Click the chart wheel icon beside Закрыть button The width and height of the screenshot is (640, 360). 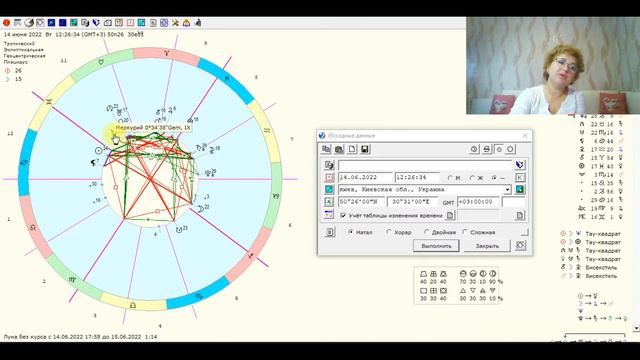[x=520, y=246]
